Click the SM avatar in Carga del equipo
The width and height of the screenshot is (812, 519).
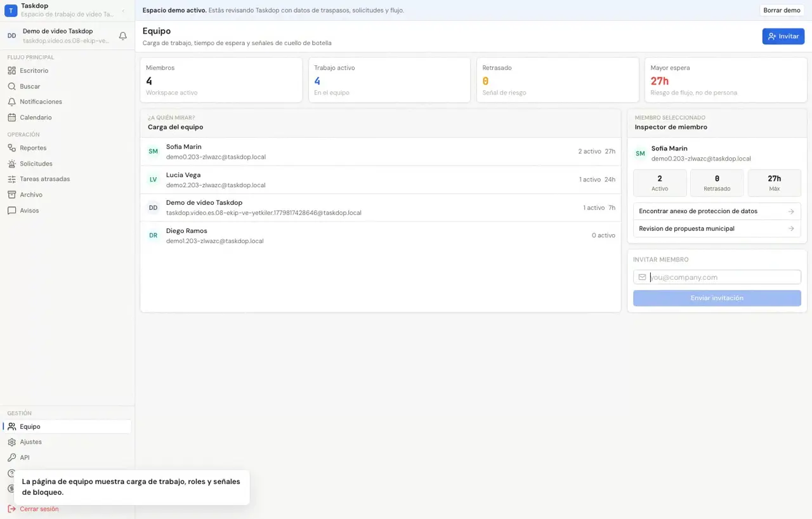[153, 152]
